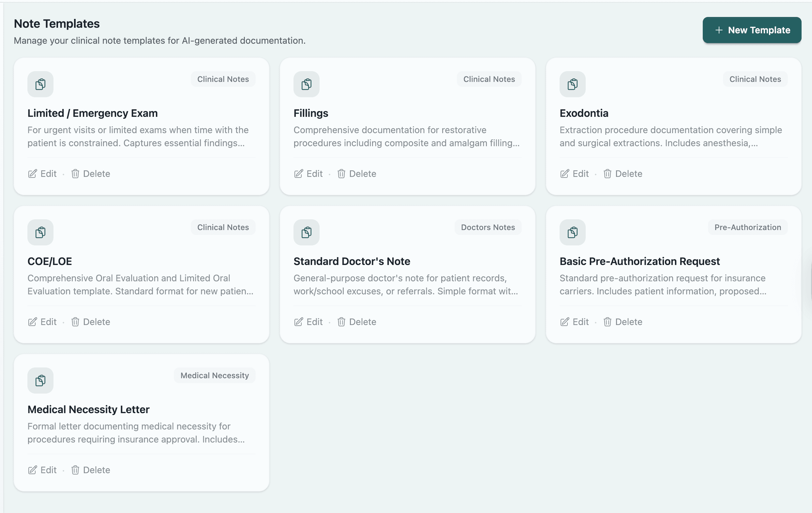The image size is (812, 513).
Task: Edit the Basic Pre-Authorization Request template
Action: pyautogui.click(x=574, y=322)
